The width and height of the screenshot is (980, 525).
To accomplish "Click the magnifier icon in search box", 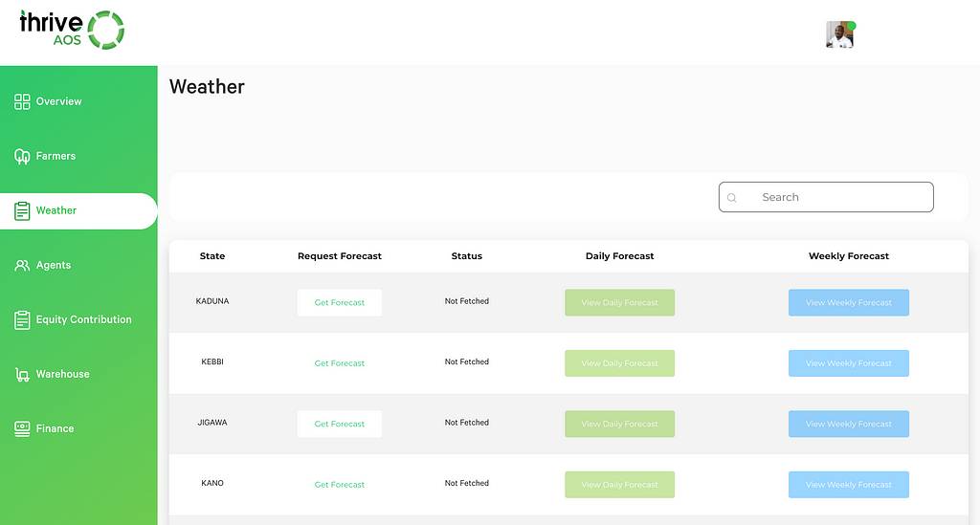I will [x=732, y=198].
